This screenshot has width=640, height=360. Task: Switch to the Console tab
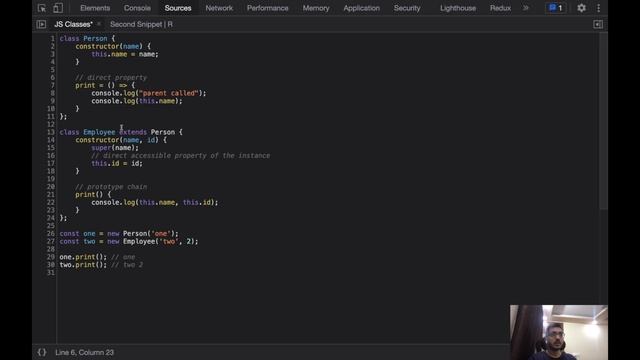click(x=137, y=8)
